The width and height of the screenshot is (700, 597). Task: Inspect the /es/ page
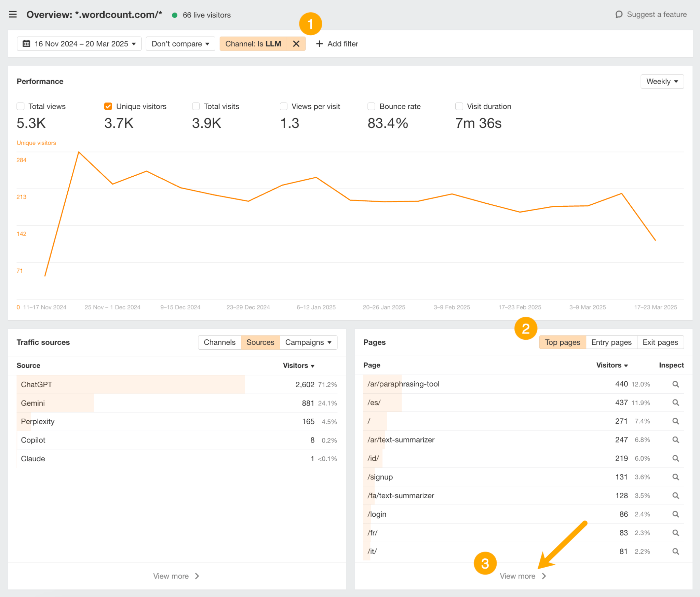pyautogui.click(x=675, y=402)
